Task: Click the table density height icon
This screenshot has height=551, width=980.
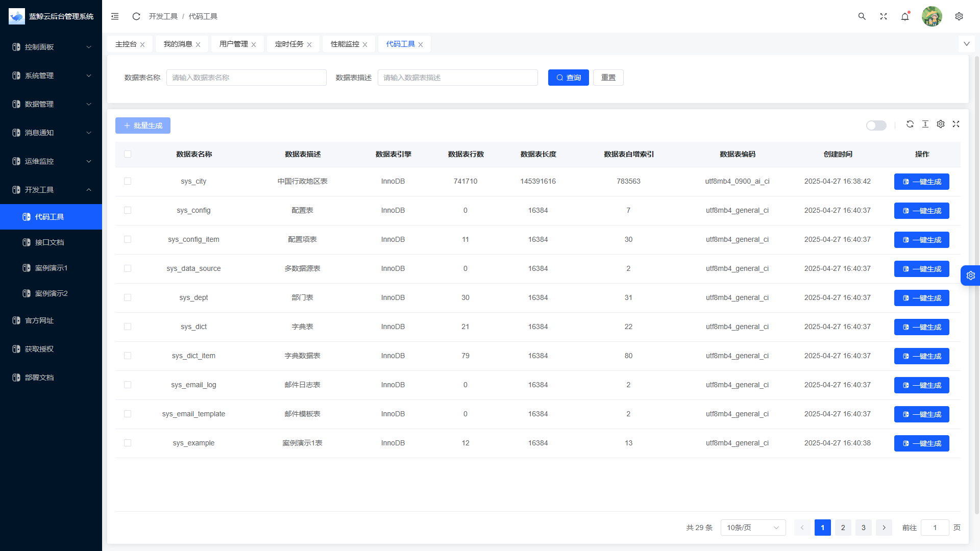Action: click(x=925, y=124)
